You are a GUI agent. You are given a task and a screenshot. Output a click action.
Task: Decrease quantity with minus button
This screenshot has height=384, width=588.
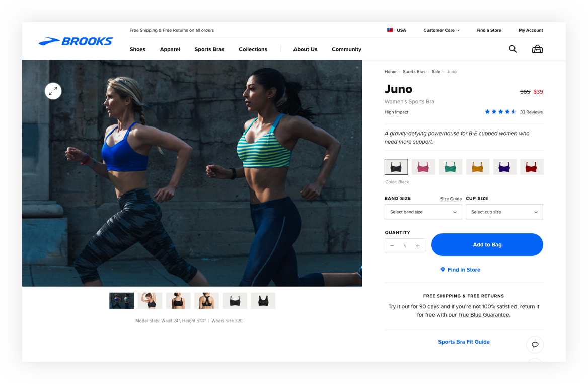pos(392,246)
